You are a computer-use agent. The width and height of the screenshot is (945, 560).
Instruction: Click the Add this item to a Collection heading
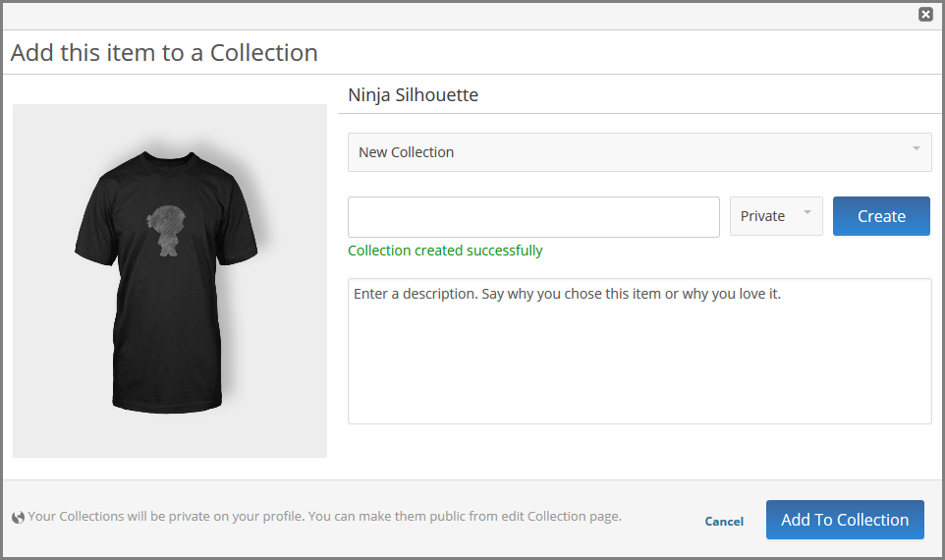point(164,53)
